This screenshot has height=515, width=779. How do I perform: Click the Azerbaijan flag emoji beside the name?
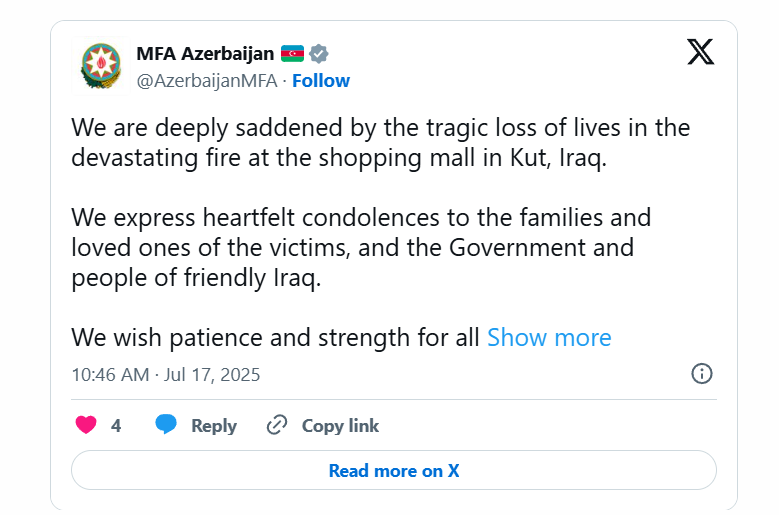pyautogui.click(x=292, y=54)
